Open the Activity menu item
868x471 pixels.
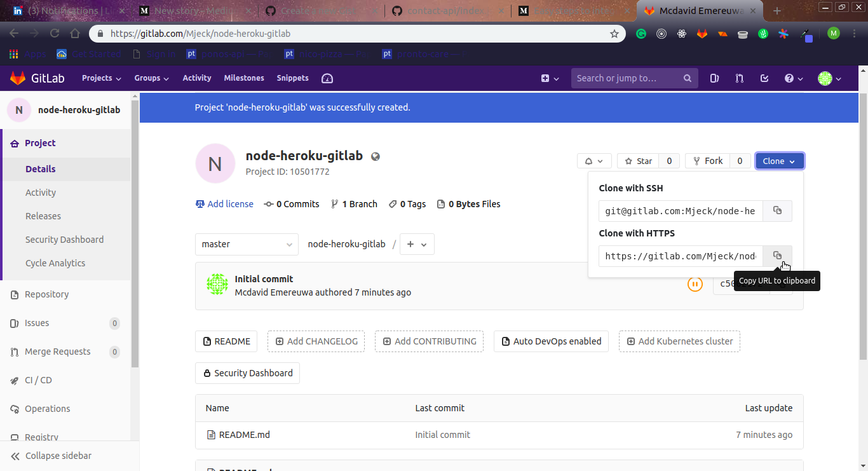point(196,78)
